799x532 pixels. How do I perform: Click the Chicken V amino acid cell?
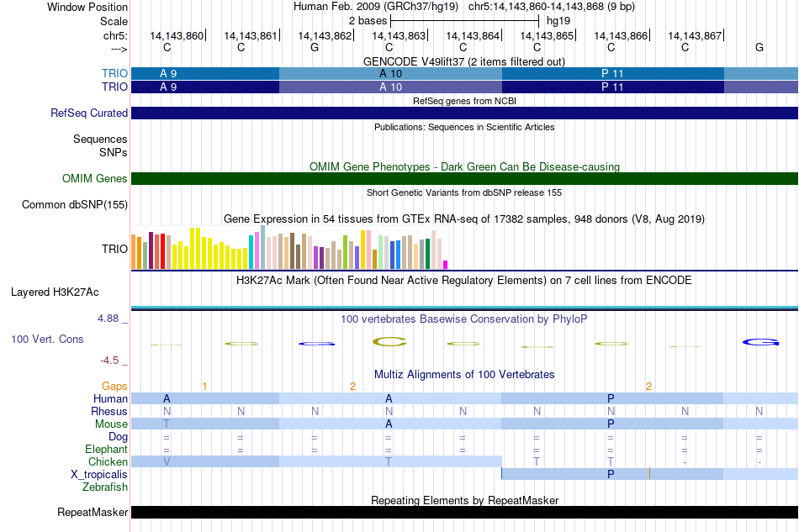tap(167, 461)
